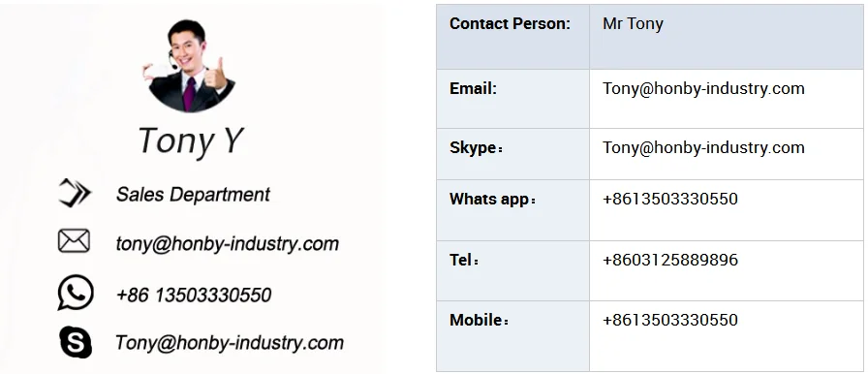Click the Tel number +8603125889896
Viewport: 868px width, 374px height.
point(669,260)
